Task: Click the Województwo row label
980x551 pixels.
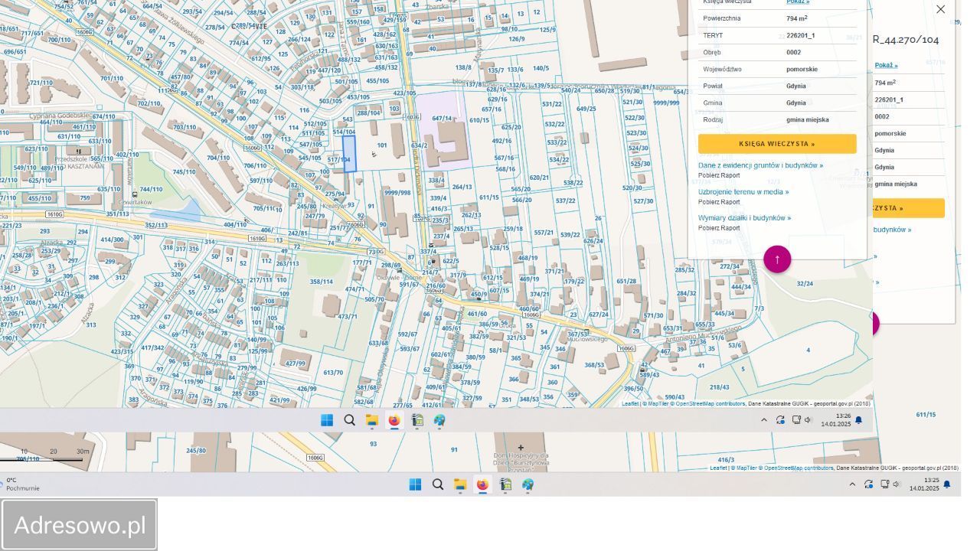Action: click(x=724, y=69)
